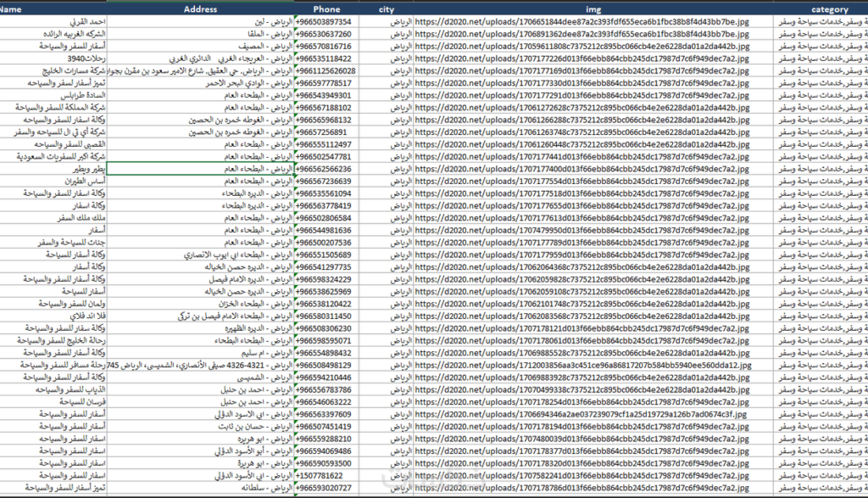The width and height of the screenshot is (868, 498).
Task: Open img link uploads/1706651844dee87a2c393
Action: point(581,21)
